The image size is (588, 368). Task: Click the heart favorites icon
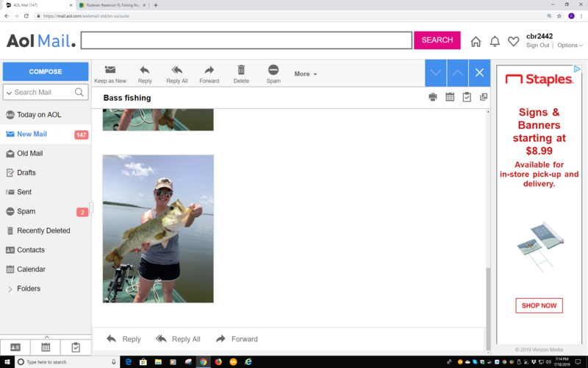coord(513,41)
